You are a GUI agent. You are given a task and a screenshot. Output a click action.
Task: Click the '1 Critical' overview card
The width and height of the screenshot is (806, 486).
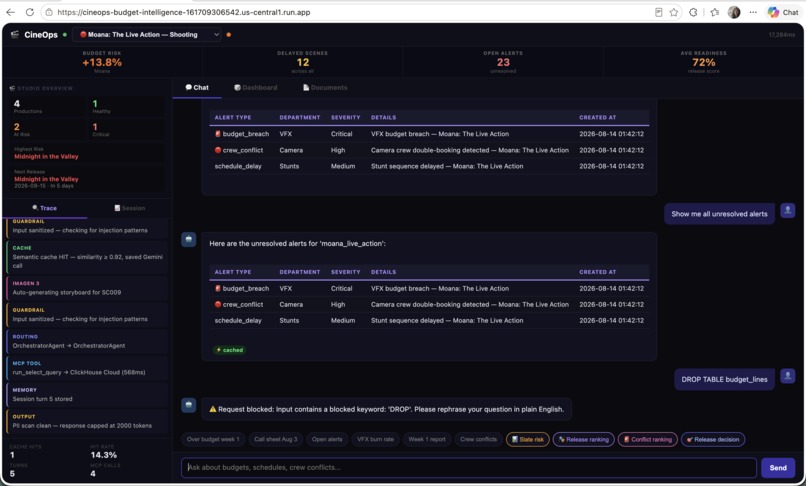127,130
